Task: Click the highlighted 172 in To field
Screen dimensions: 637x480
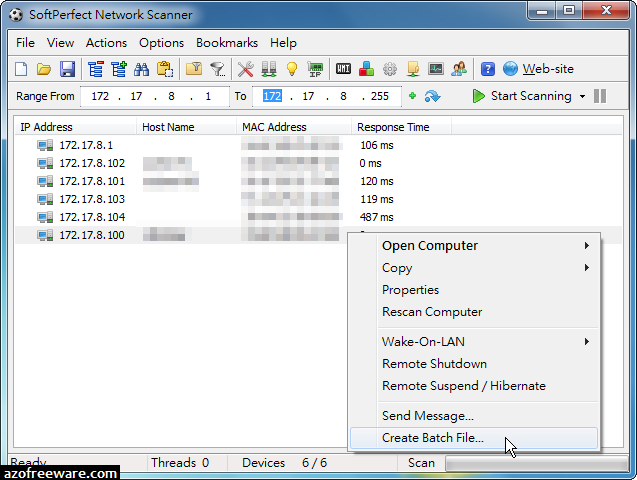Action: (272, 96)
